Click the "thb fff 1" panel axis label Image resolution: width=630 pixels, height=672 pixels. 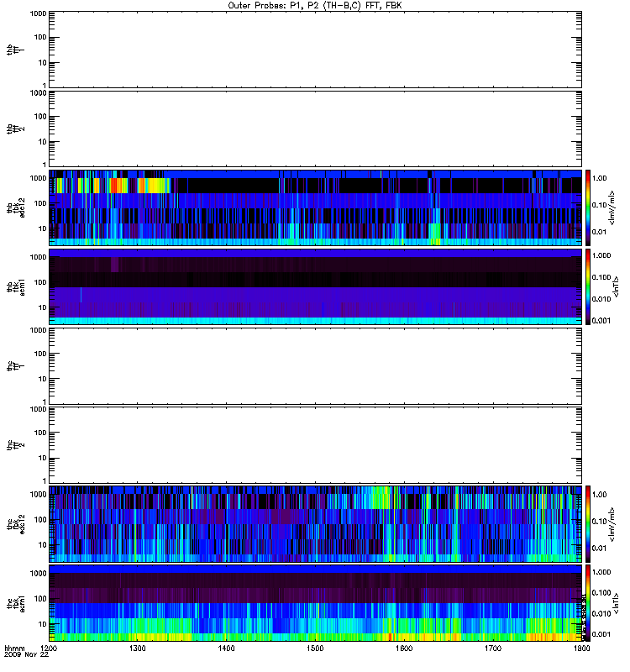[15, 50]
